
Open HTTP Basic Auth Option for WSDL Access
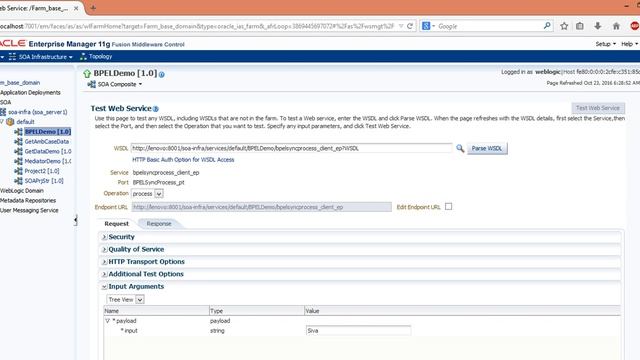[183, 160]
